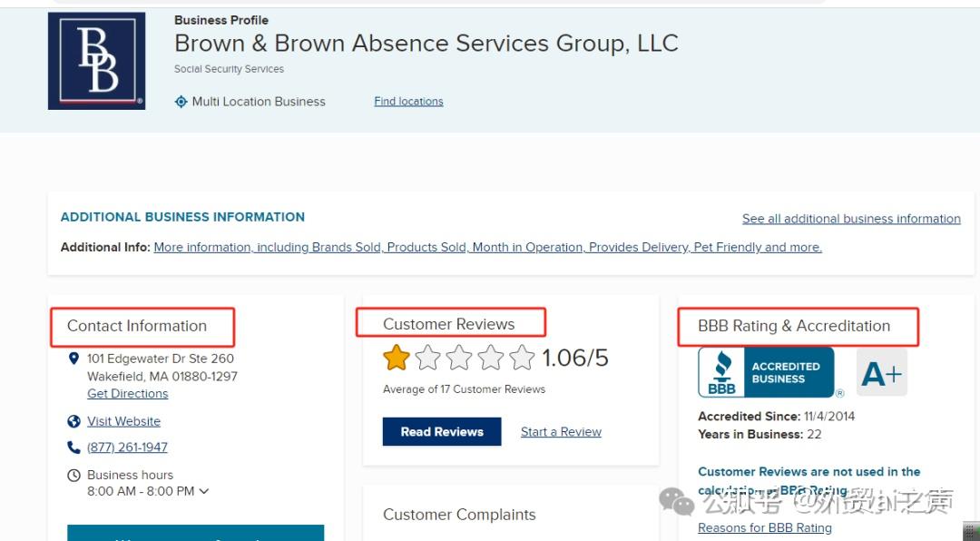Viewport: 980px width, 541px height.
Task: Click the filled first review star
Action: (x=397, y=358)
